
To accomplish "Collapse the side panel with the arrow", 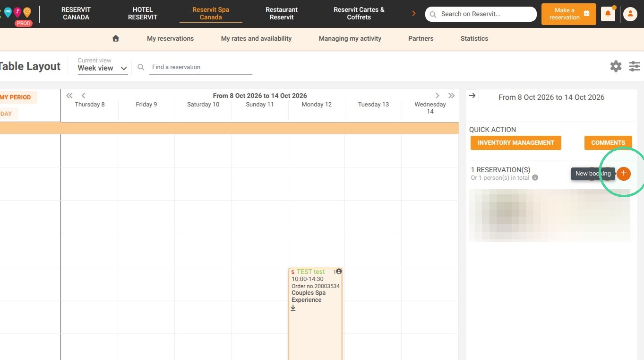I will [x=472, y=96].
